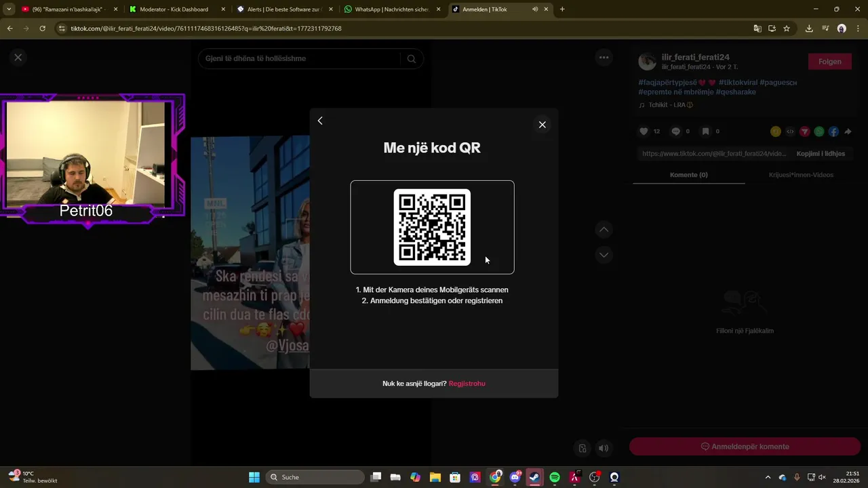Mute the TikTok tab audio icon
The image size is (868, 488).
coord(535,9)
